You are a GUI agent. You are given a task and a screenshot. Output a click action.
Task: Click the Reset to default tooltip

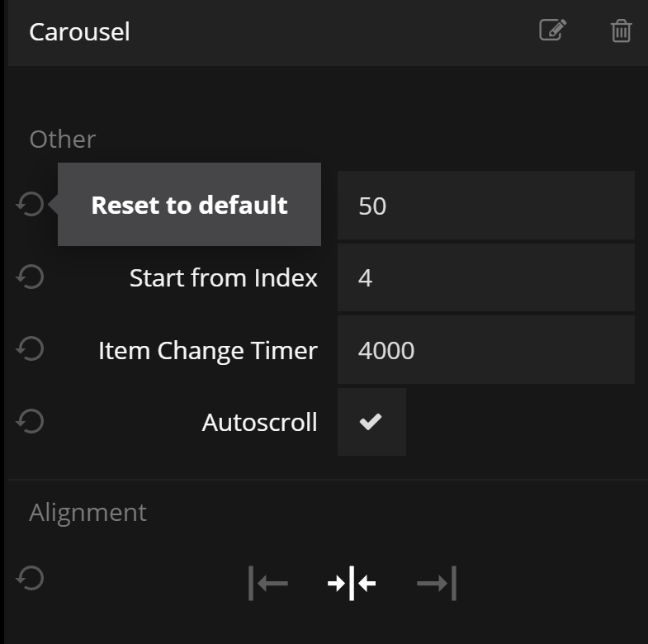click(189, 205)
